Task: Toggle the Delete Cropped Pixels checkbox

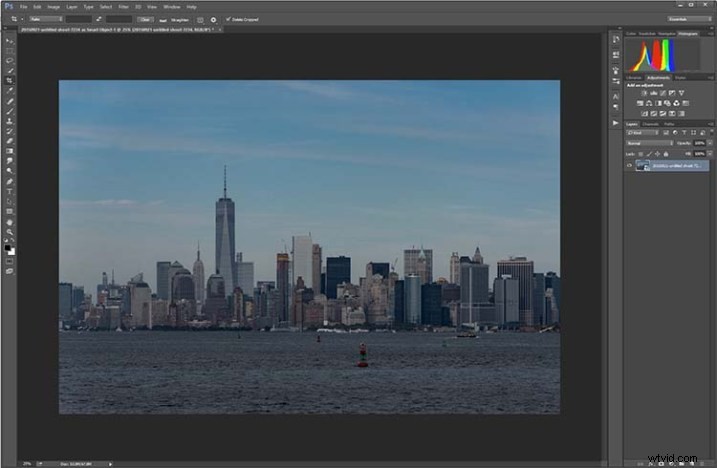Action: click(228, 19)
